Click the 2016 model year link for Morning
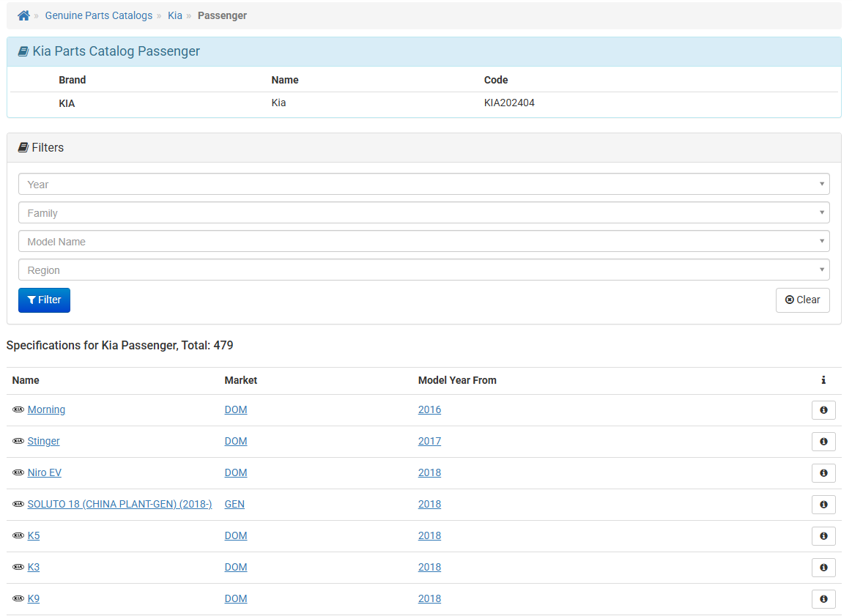The image size is (852, 616). coord(429,409)
